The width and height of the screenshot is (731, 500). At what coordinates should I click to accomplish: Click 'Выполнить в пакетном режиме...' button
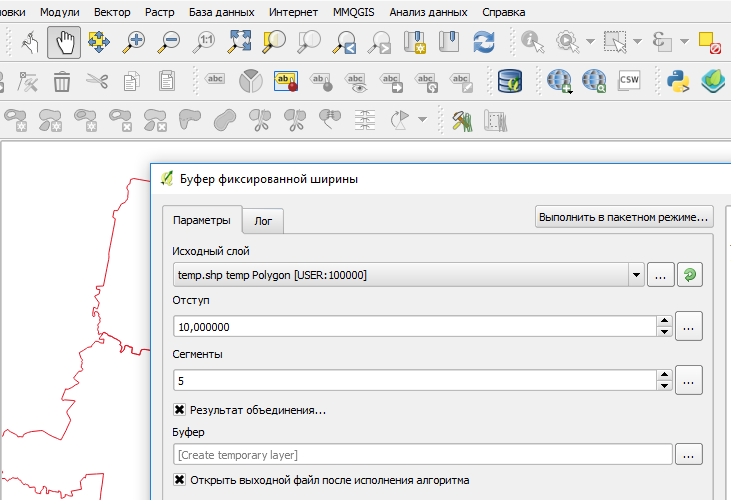624,216
